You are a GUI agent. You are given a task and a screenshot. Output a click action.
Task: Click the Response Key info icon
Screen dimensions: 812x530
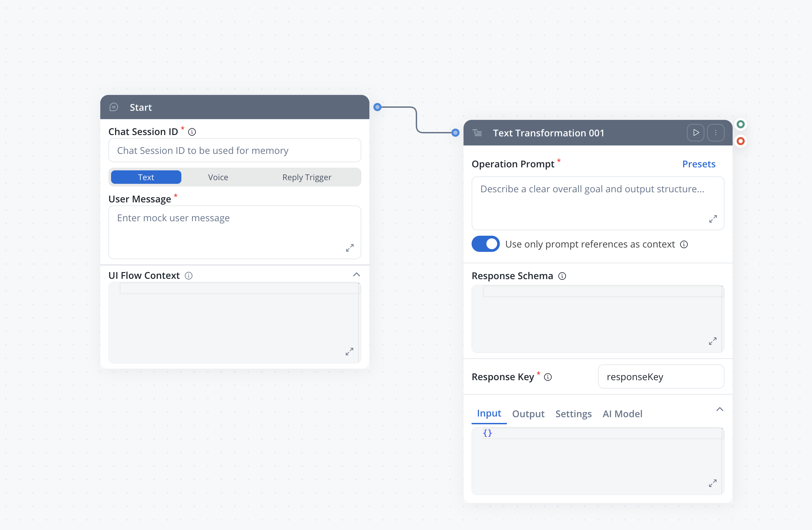pyautogui.click(x=548, y=377)
